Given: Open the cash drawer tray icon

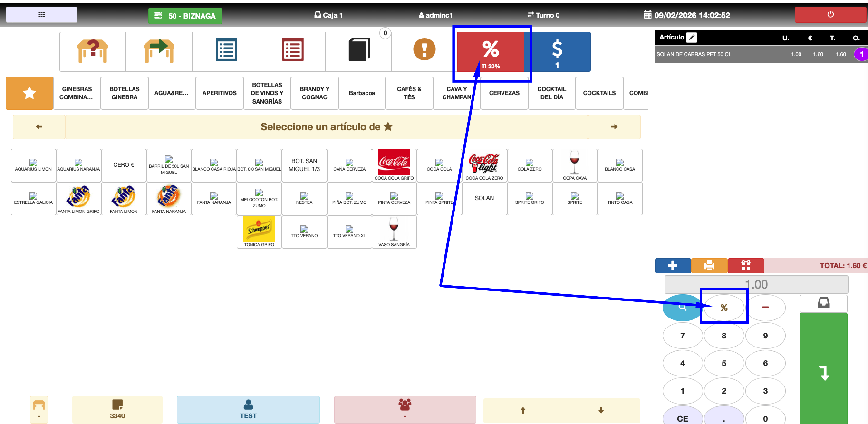Looking at the screenshot, I should tap(823, 303).
